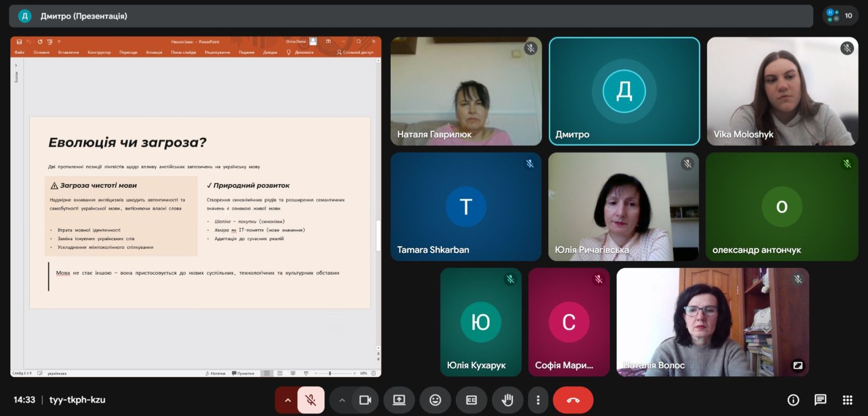Unmute the microphone
This screenshot has height=416, width=868.
point(311,400)
